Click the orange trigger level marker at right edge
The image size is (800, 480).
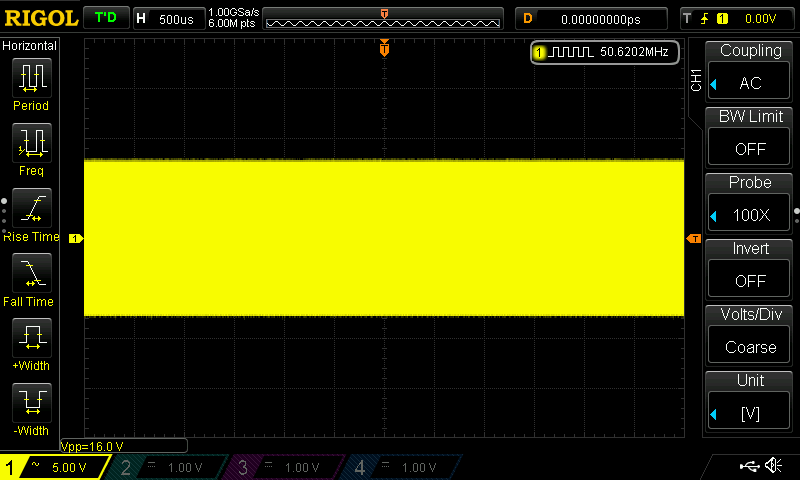694,238
